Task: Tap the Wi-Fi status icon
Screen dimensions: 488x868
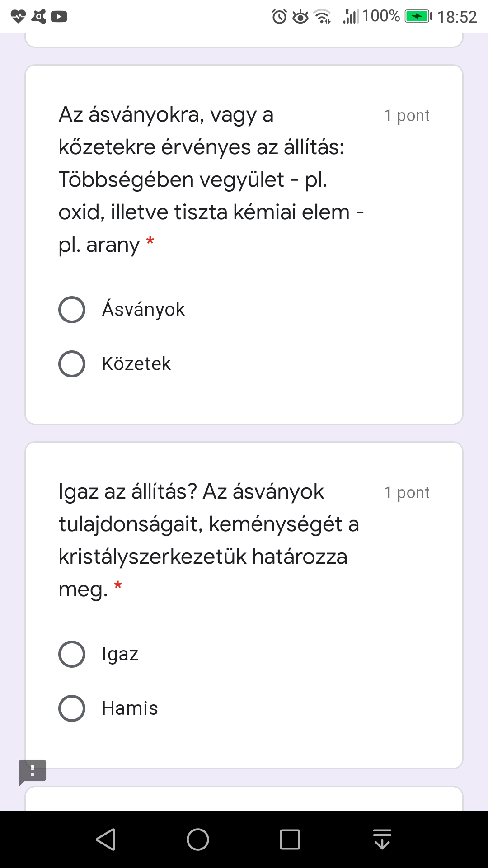Action: click(323, 17)
